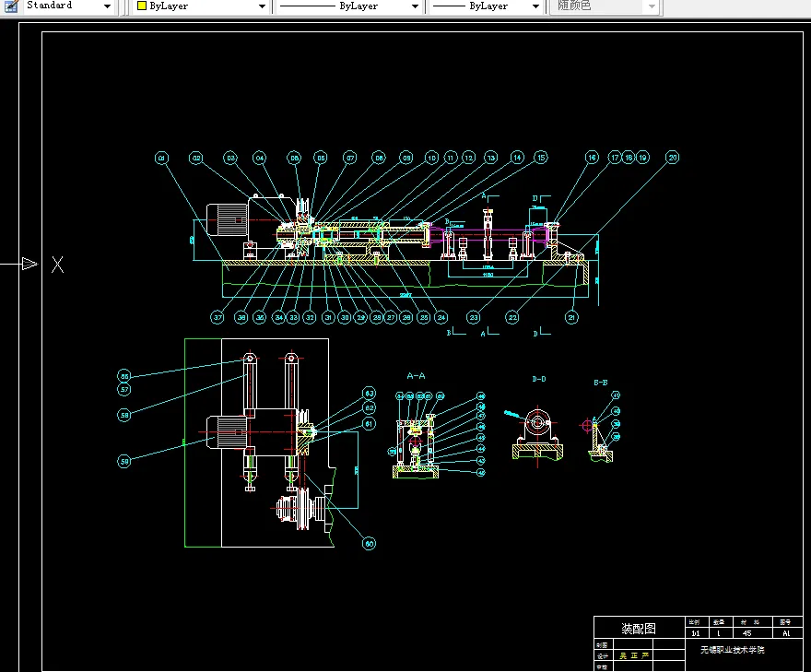Screen dimensions: 811x672
Task: Select part balloon 37
Action: click(x=217, y=318)
